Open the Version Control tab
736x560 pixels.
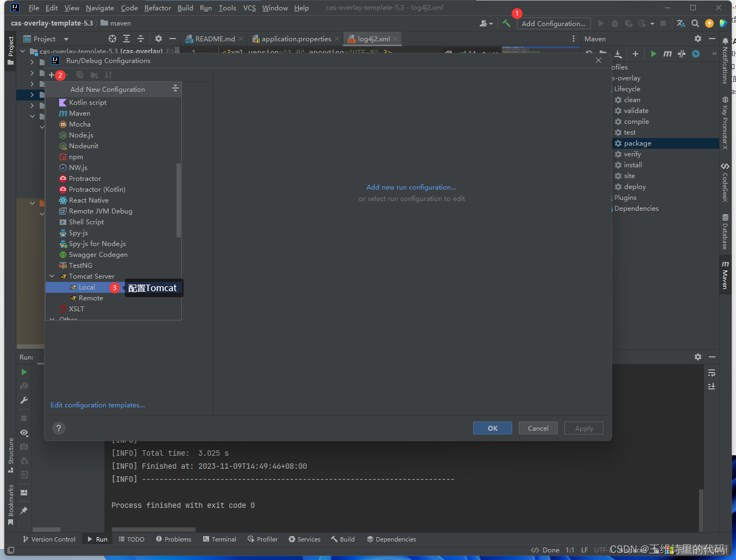tap(49, 539)
